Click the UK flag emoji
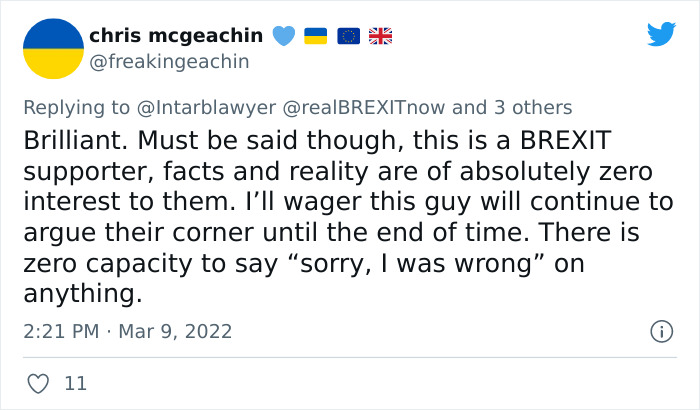 380,36
